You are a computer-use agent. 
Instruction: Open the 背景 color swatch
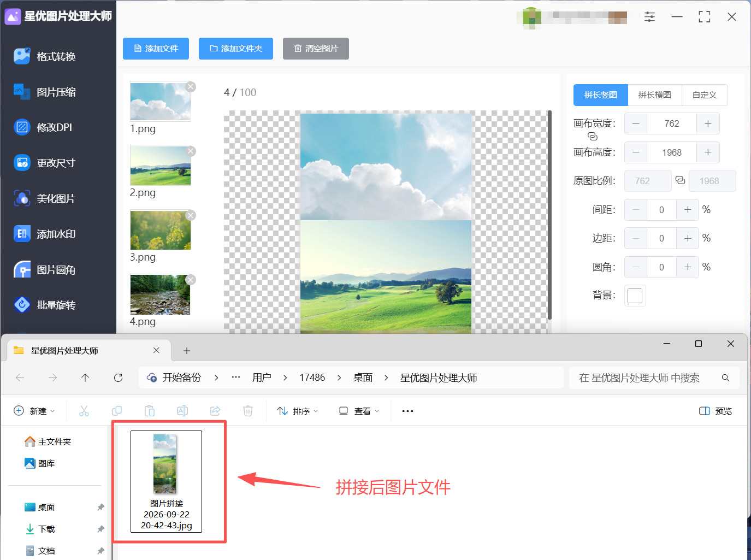click(635, 296)
